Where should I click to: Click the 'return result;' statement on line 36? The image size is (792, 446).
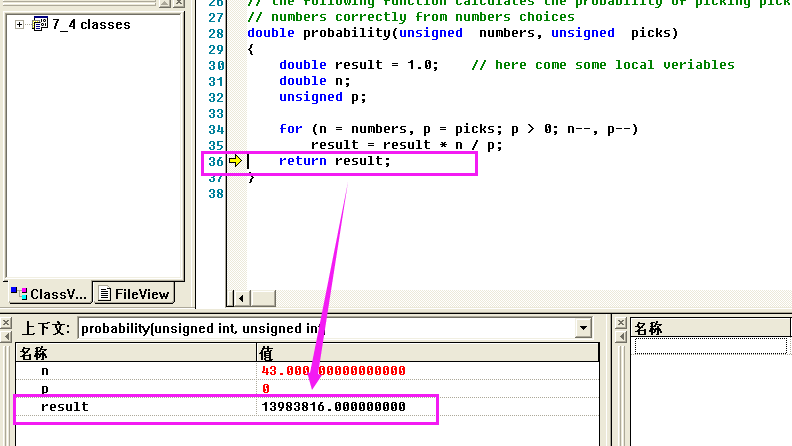334,161
